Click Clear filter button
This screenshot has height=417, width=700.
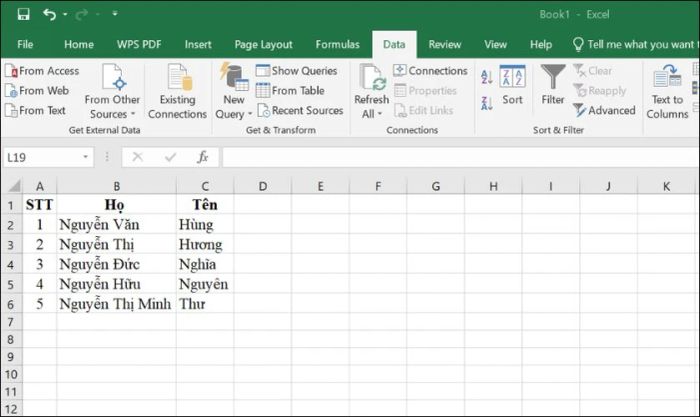point(592,71)
